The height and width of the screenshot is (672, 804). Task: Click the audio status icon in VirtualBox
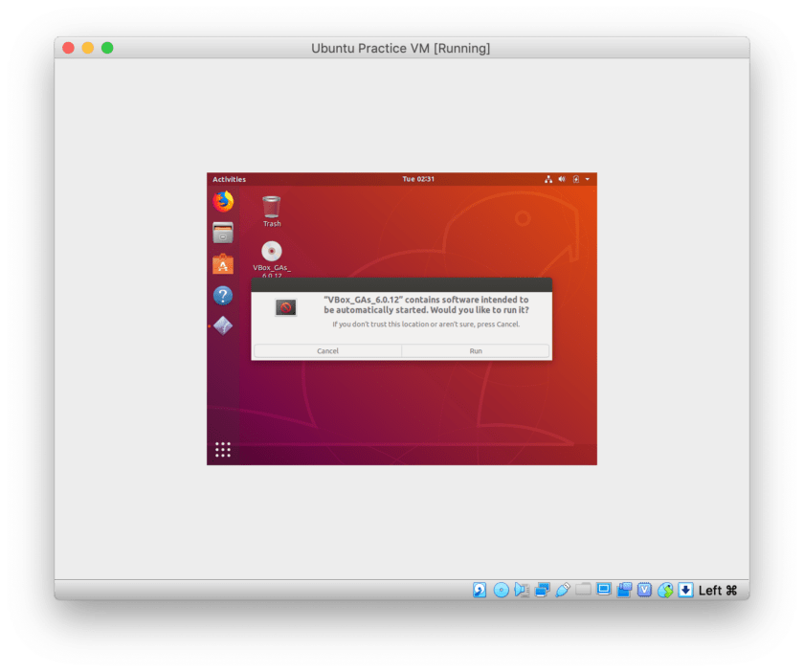coord(522,590)
